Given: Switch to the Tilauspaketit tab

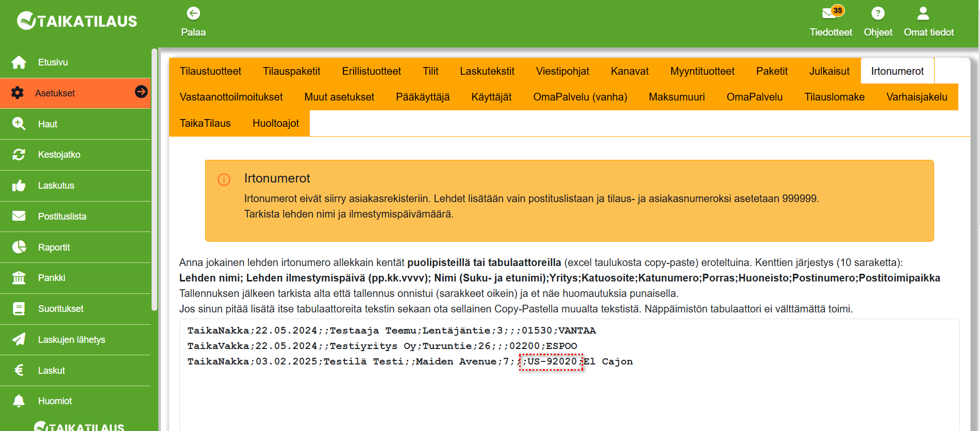Looking at the screenshot, I should [x=291, y=71].
